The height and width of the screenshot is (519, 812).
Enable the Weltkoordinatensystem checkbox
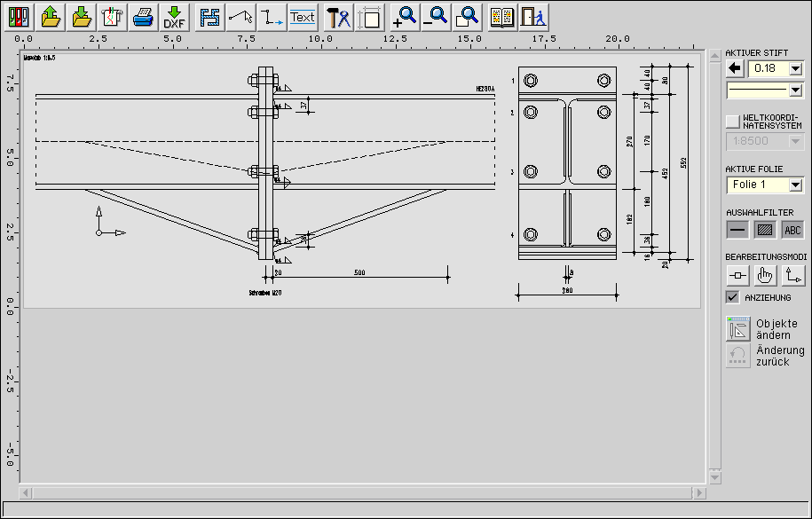[732, 121]
